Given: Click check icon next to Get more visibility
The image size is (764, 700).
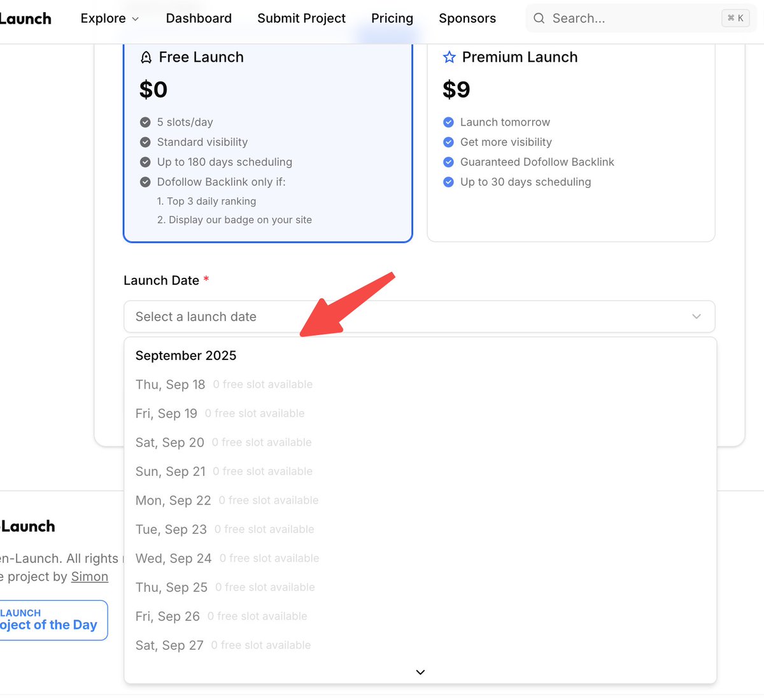Looking at the screenshot, I should point(449,142).
